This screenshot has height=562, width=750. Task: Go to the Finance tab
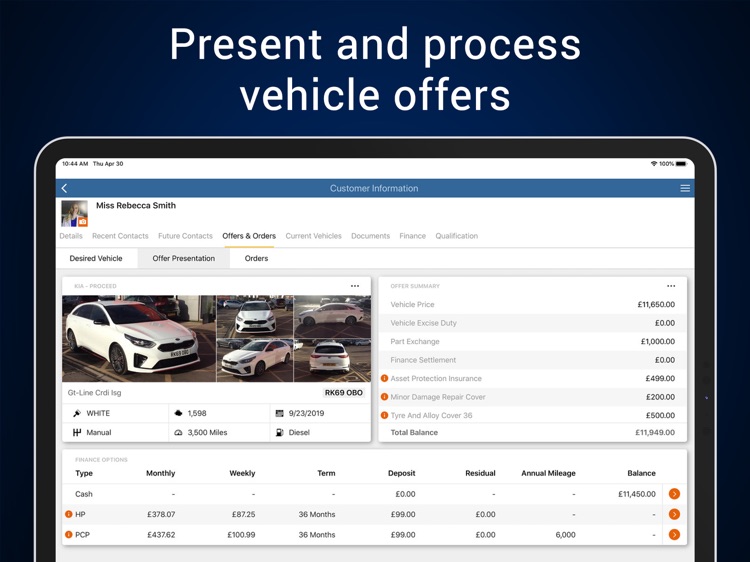[x=412, y=236]
